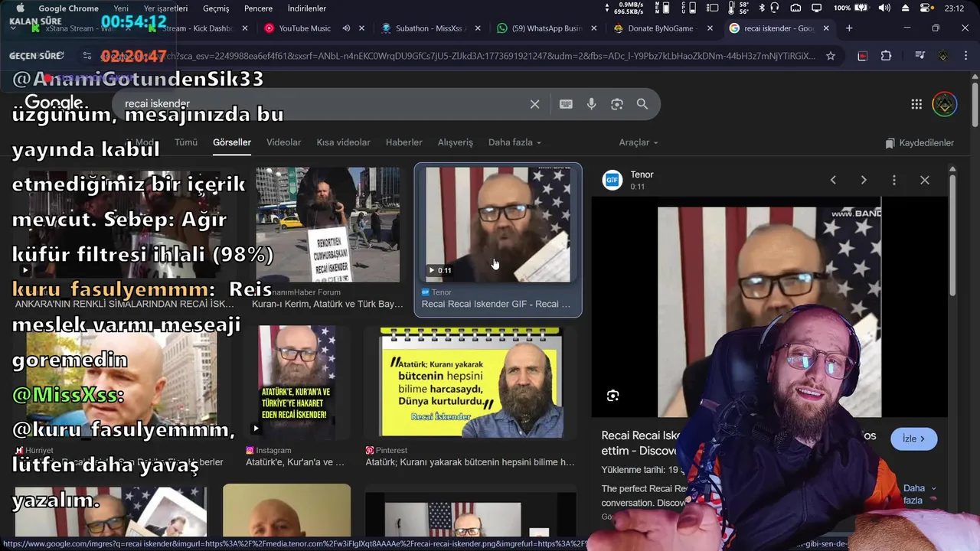Open the street protest sign image result
Screen dimensions: 980x551
[x=328, y=224]
